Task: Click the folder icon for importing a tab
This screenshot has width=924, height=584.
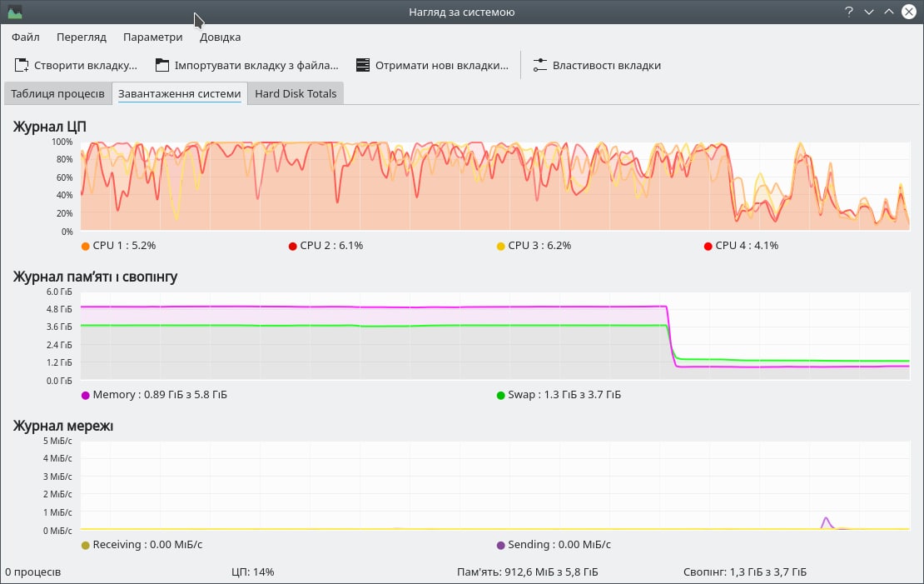Action: 162,65
